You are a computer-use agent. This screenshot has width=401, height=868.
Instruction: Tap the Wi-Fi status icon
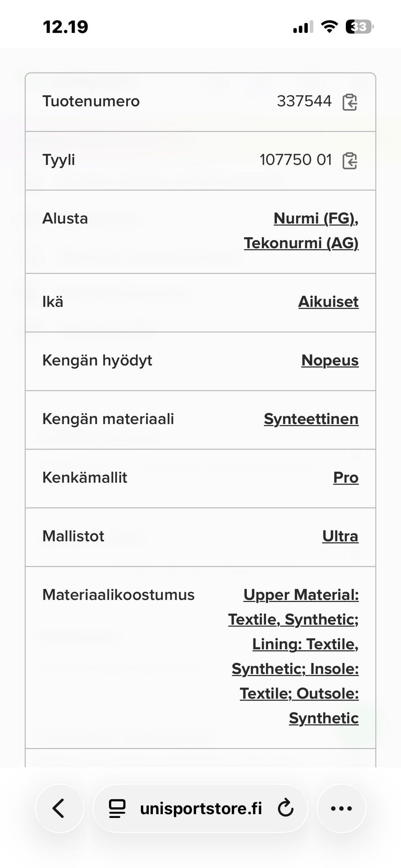click(x=329, y=27)
